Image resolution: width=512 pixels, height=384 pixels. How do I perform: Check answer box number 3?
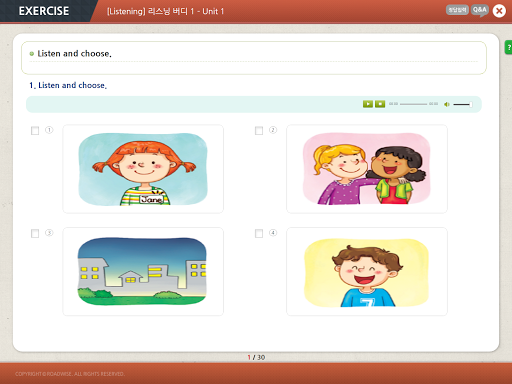tap(35, 233)
